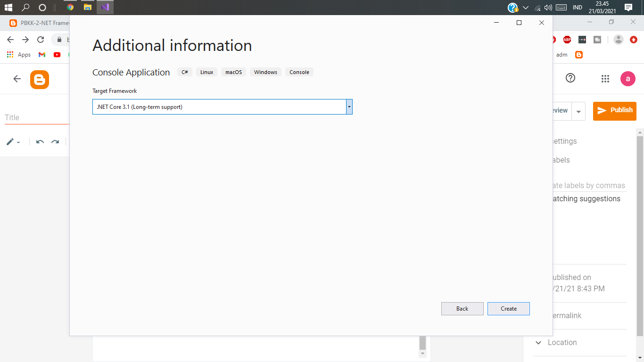Open the Blogger bookmark in the bookmarks bar
Screen dimensions: 644x362
coord(579,55)
